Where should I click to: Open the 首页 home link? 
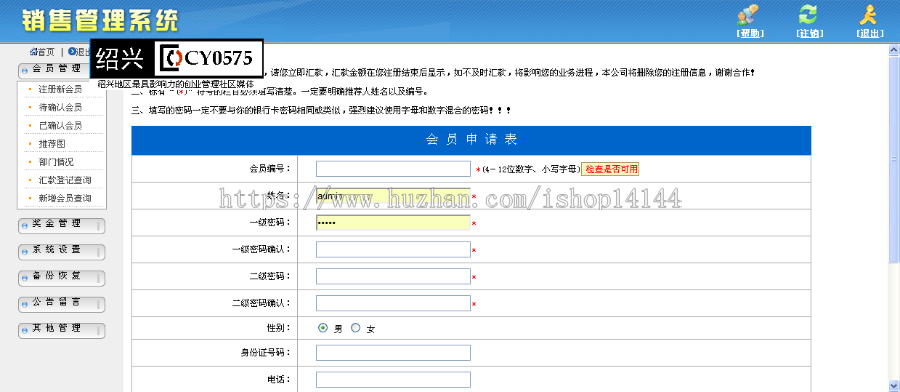pyautogui.click(x=42, y=52)
